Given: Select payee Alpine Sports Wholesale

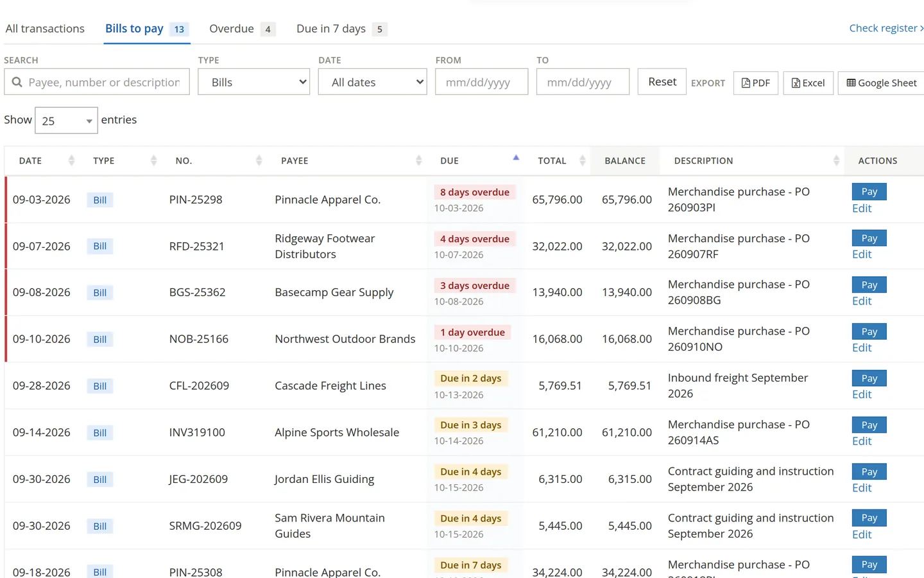Looking at the screenshot, I should coord(337,432).
